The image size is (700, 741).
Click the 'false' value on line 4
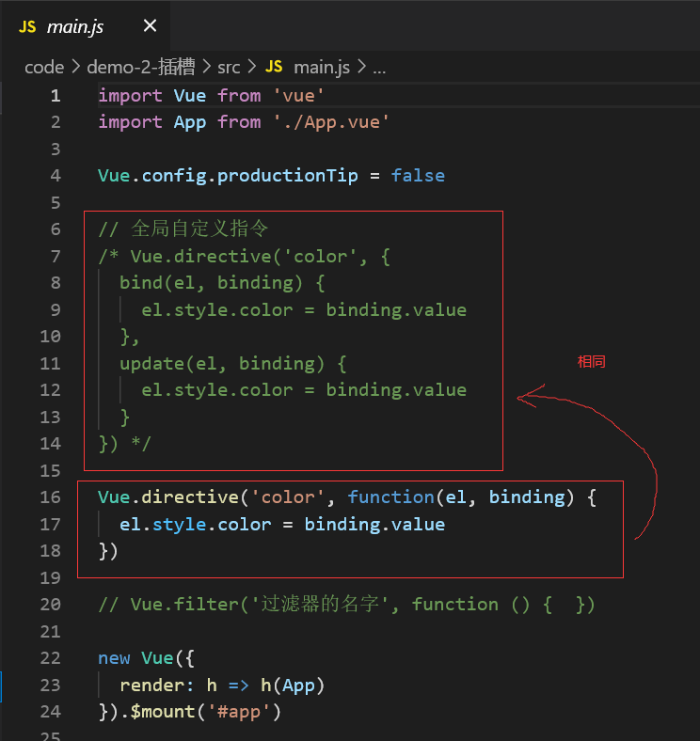coord(418,176)
